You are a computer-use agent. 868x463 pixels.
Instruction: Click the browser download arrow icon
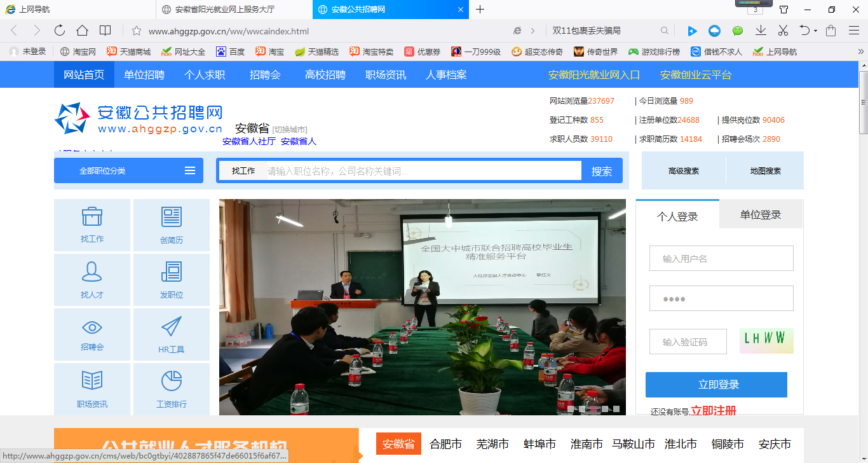point(761,31)
